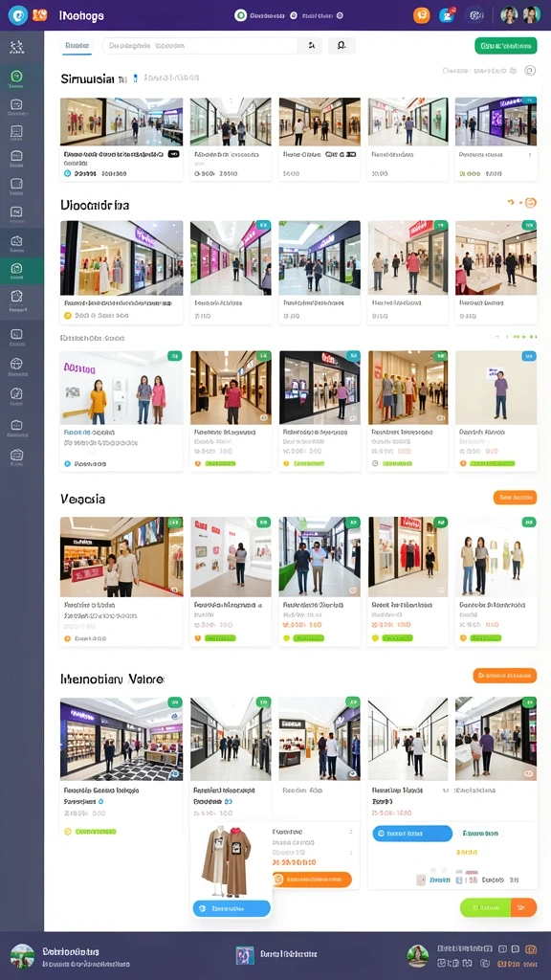Click the green circle icon atop the sidebar
Screen dimensions: 551x980
[x=16, y=78]
